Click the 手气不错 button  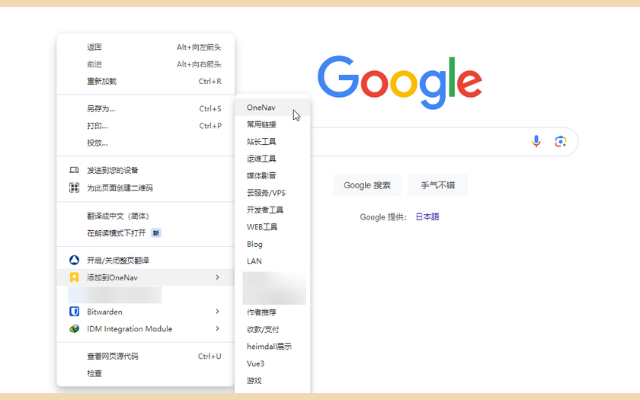438,185
